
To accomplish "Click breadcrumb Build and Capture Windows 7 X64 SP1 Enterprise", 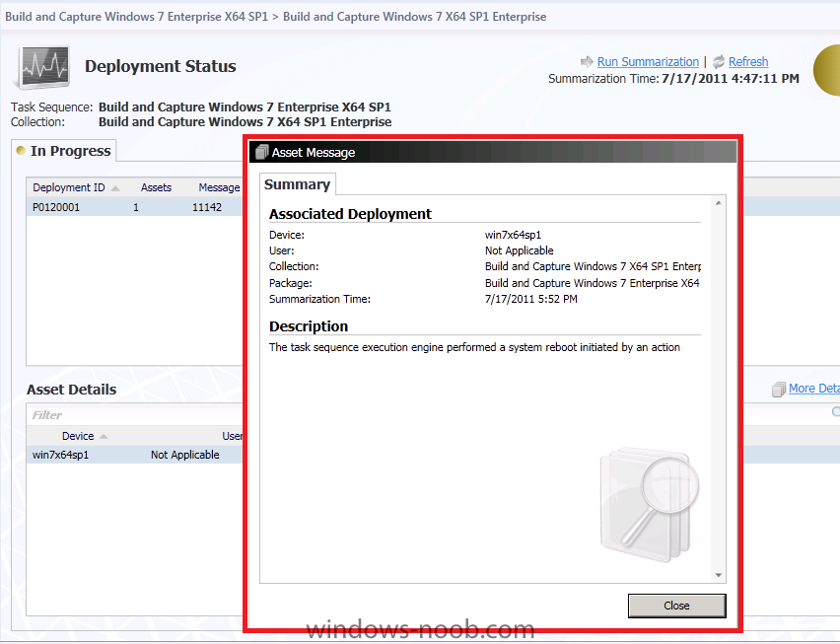I will click(x=415, y=17).
